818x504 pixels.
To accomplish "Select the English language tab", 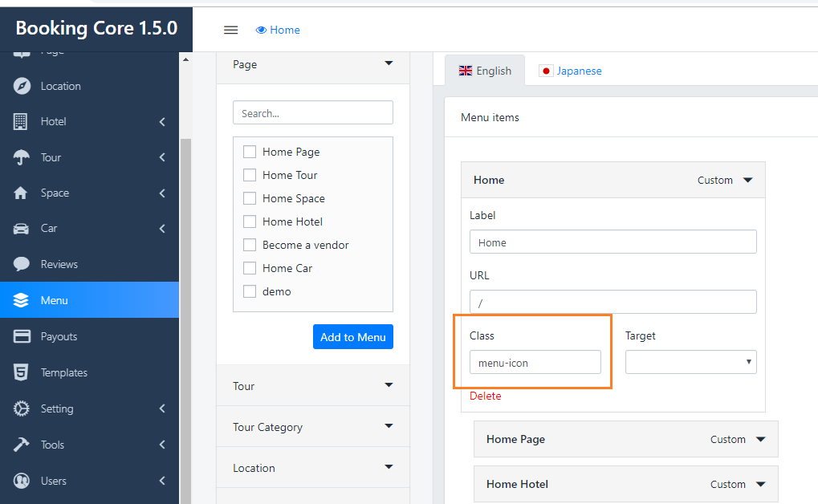I will point(485,71).
